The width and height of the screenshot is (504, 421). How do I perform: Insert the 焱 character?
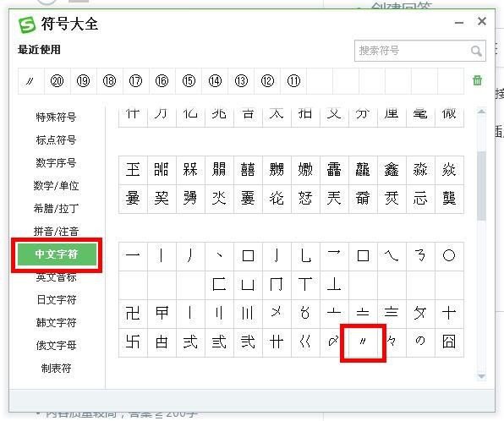click(449, 170)
